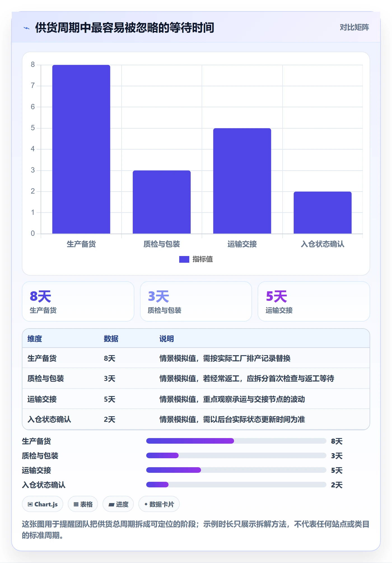Select the 数据卡片 tag
The height and width of the screenshot is (563, 392).
pyautogui.click(x=159, y=504)
